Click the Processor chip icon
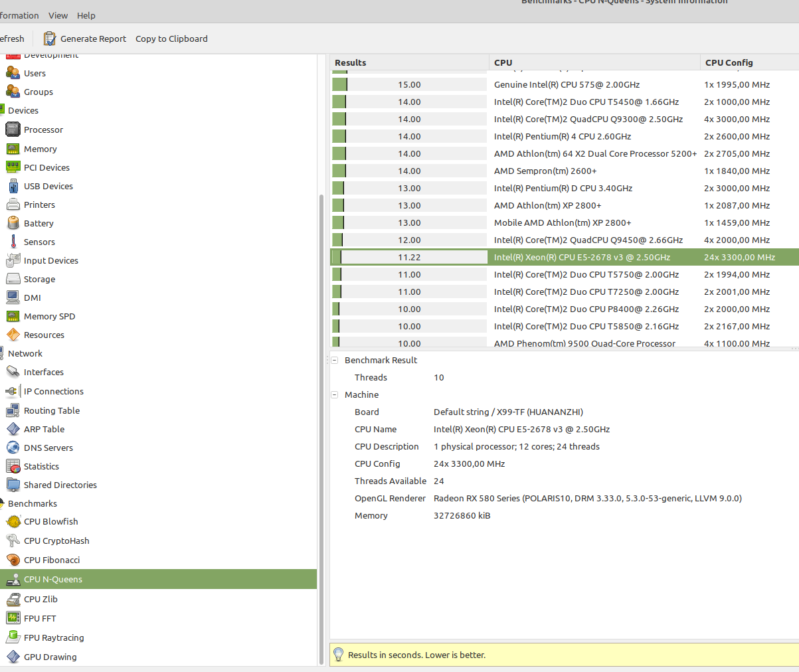 coord(13,129)
